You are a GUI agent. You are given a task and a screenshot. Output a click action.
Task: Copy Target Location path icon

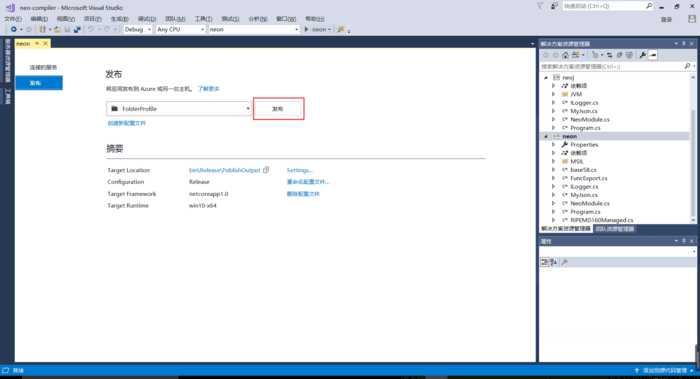[x=266, y=170]
